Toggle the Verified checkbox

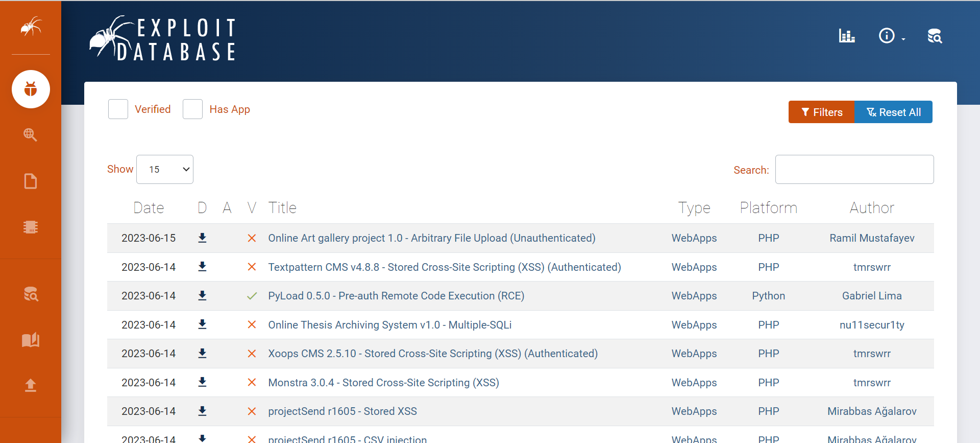tap(118, 109)
